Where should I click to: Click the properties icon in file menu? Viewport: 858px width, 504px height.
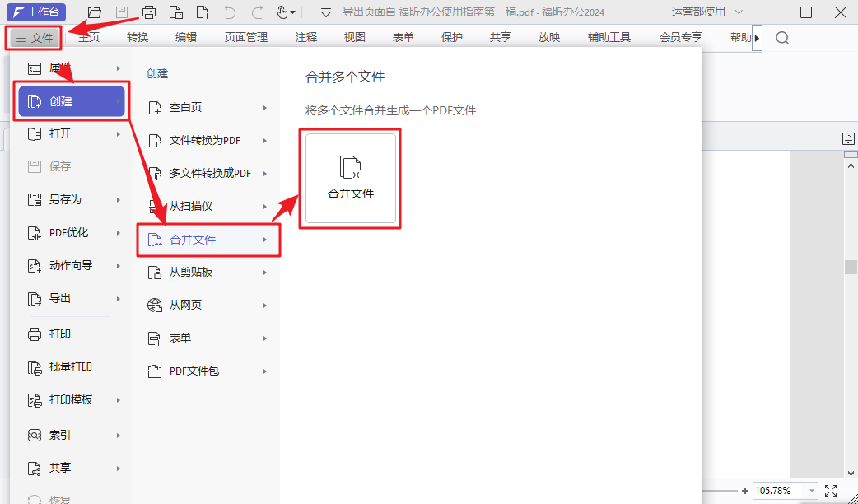click(x=35, y=68)
